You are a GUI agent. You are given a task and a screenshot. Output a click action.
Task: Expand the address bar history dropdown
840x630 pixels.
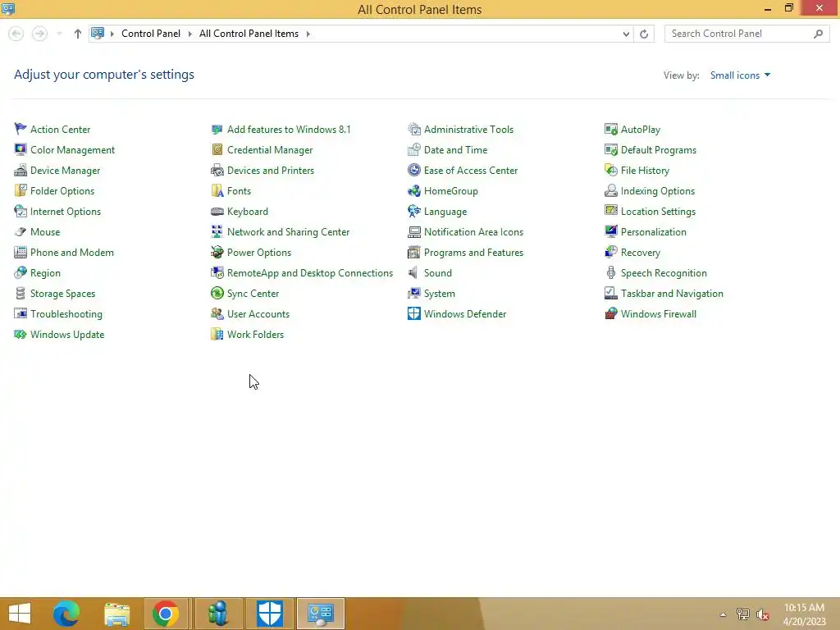pyautogui.click(x=626, y=34)
